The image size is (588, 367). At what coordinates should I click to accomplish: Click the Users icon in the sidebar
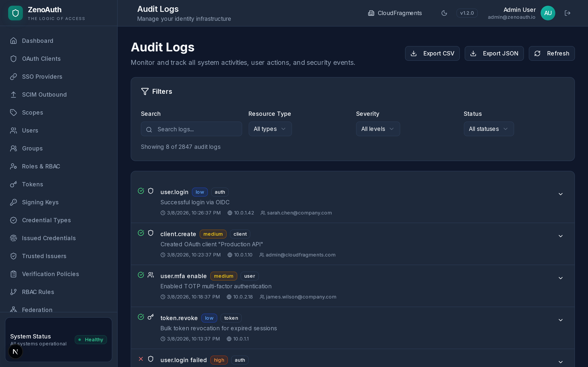[13, 130]
